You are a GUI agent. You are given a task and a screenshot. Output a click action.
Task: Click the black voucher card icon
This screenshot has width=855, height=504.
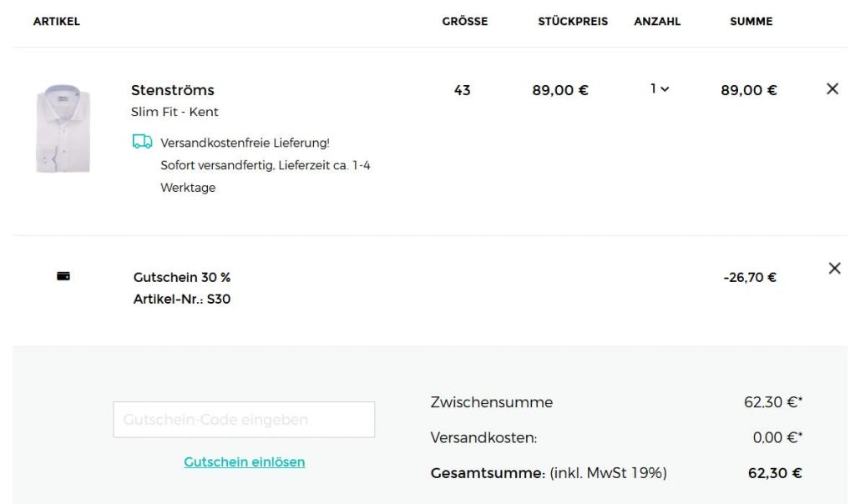tap(63, 276)
